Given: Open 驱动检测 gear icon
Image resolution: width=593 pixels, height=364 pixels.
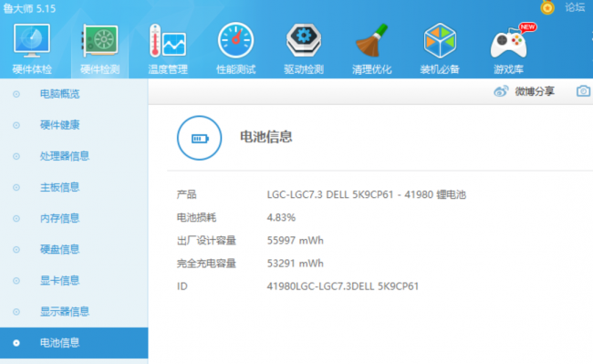Looking at the screenshot, I should pos(304,40).
